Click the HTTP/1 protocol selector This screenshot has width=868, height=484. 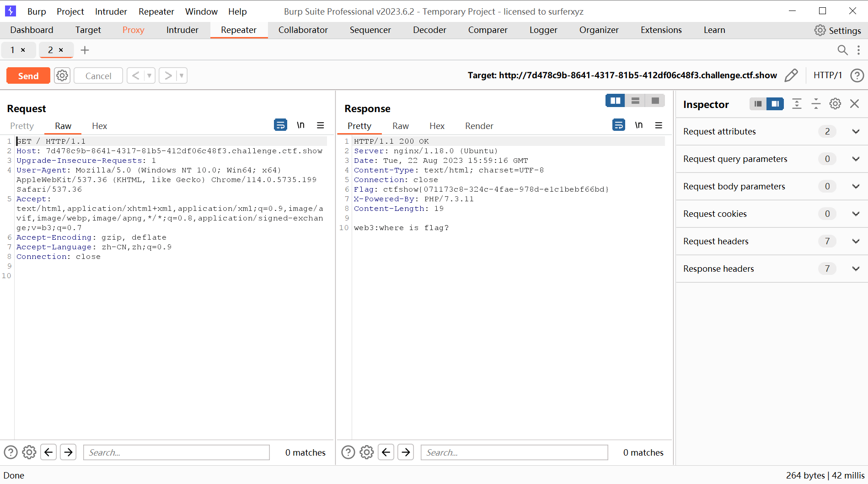(827, 75)
